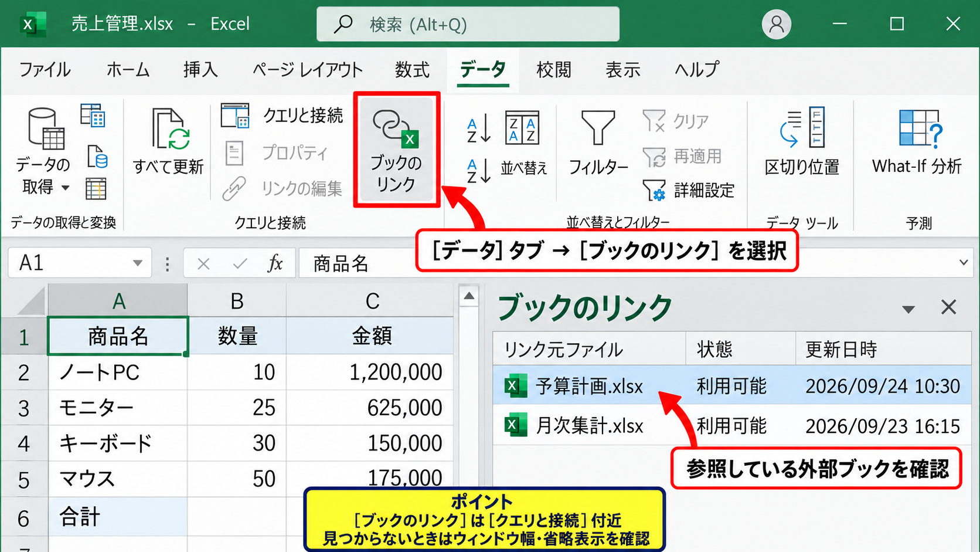The width and height of the screenshot is (980, 552).
Task: Sort descending Z to A
Action: [x=479, y=171]
